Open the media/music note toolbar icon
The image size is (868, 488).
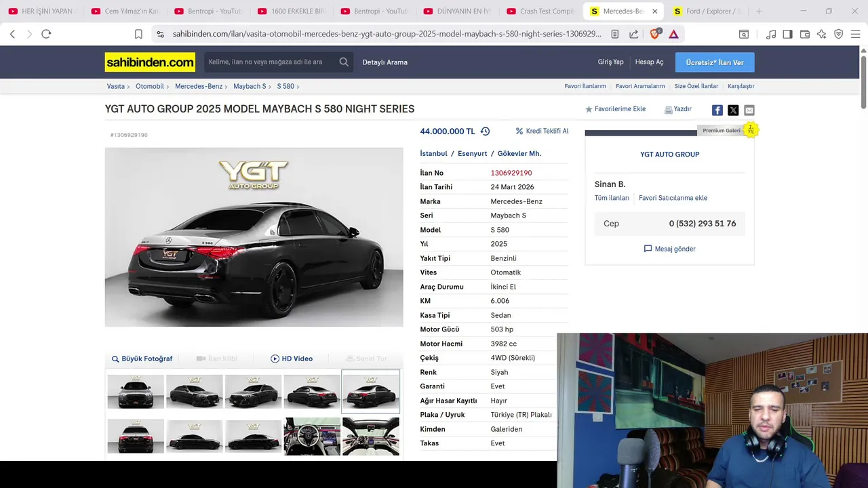click(x=771, y=34)
